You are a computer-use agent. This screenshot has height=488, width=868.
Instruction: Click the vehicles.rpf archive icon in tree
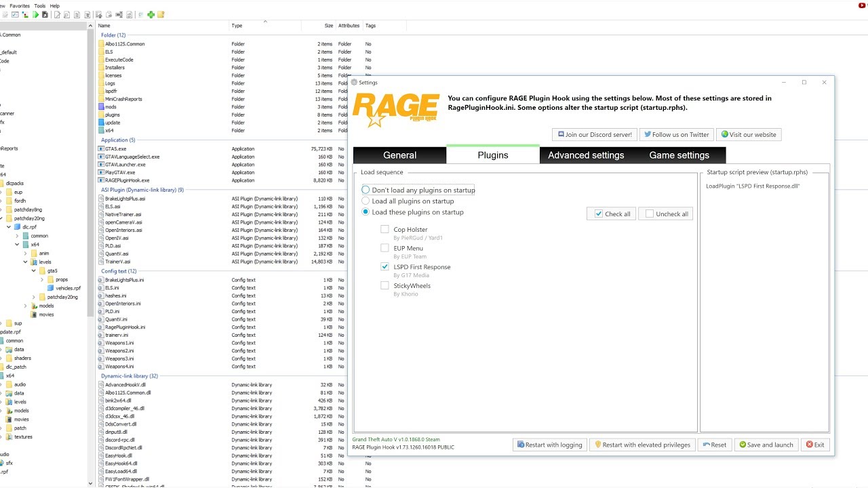pos(51,288)
